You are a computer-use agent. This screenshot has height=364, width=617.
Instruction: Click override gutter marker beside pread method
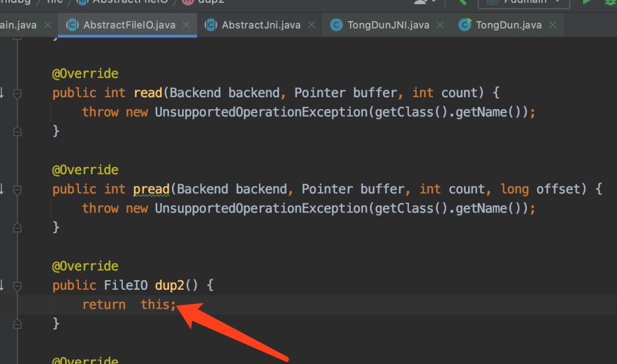tap(2, 189)
